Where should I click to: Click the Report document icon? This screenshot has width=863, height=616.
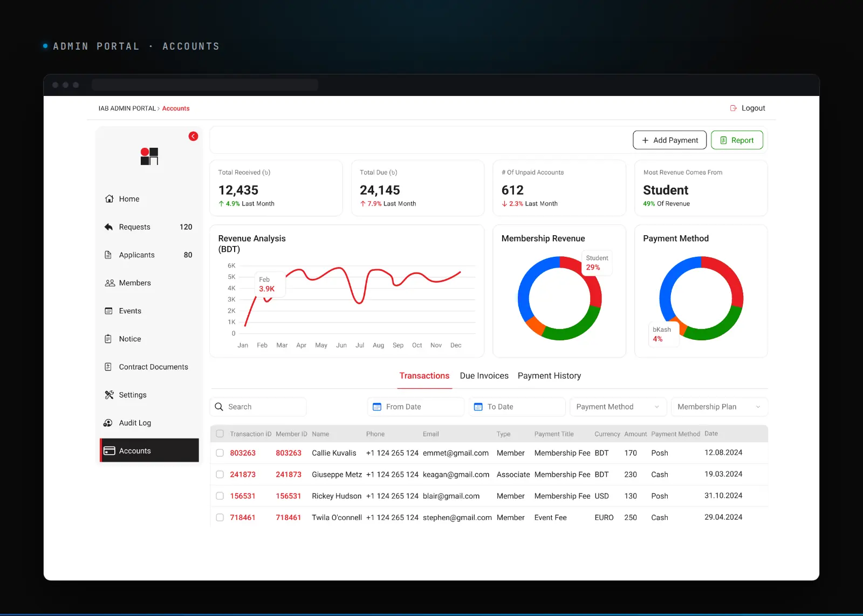tap(723, 140)
